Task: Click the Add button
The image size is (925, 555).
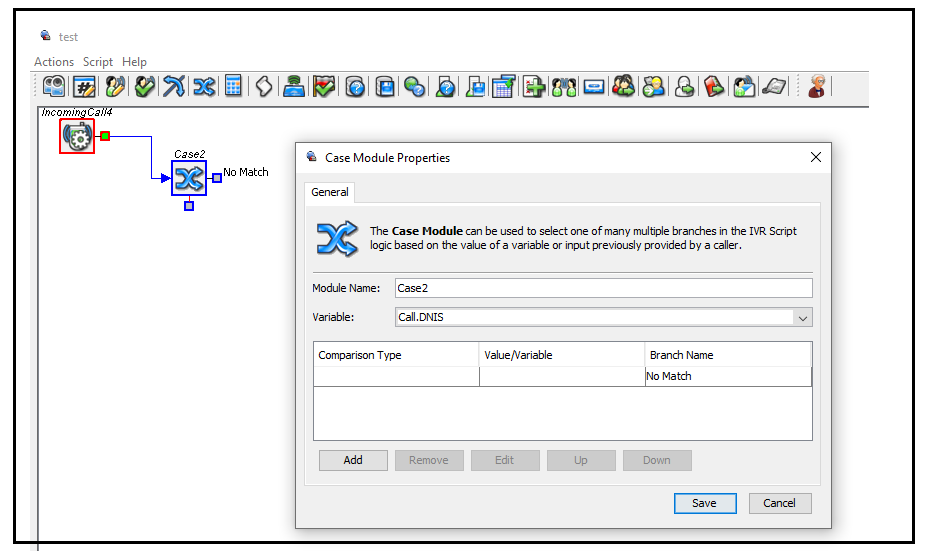Action: (x=353, y=461)
